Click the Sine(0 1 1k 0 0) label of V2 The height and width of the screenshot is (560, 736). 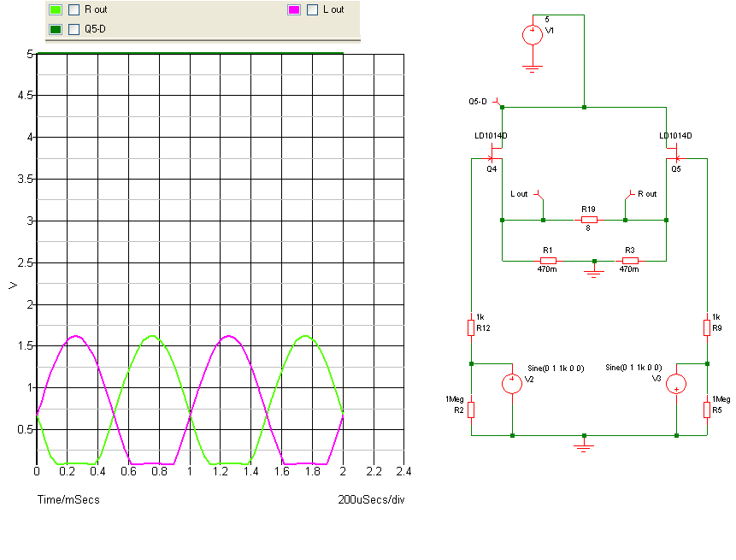[556, 368]
